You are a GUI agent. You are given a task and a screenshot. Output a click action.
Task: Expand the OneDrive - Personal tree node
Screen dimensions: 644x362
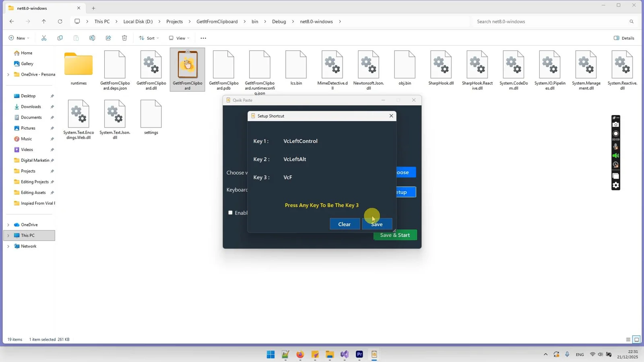[x=8, y=74]
